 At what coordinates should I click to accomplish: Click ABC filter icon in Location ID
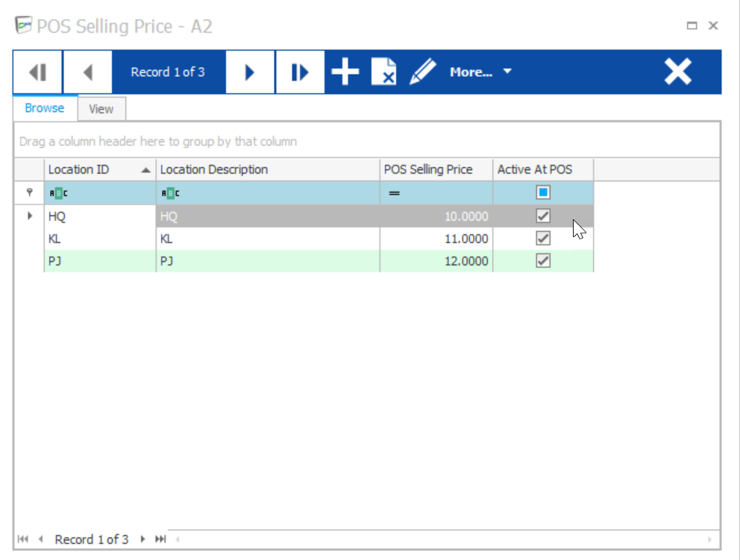(58, 193)
